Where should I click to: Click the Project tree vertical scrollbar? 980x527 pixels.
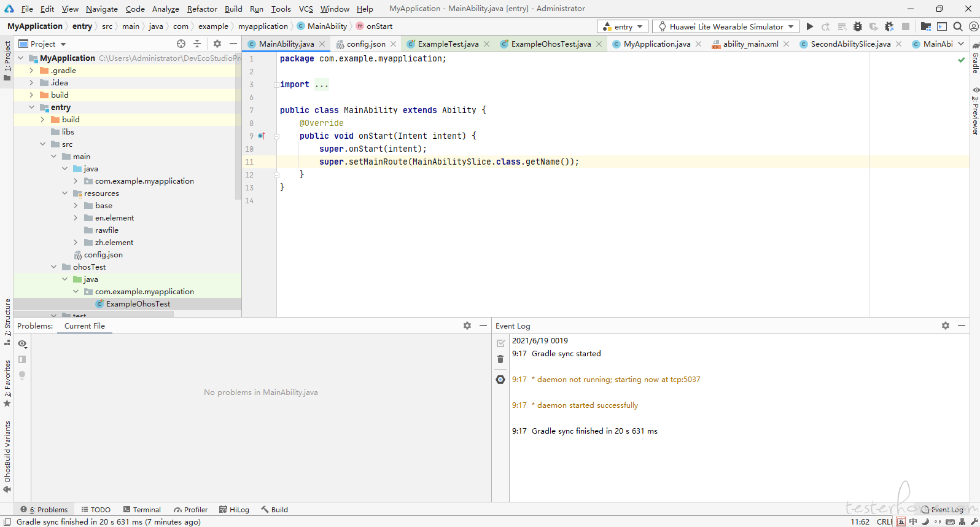[x=238, y=126]
